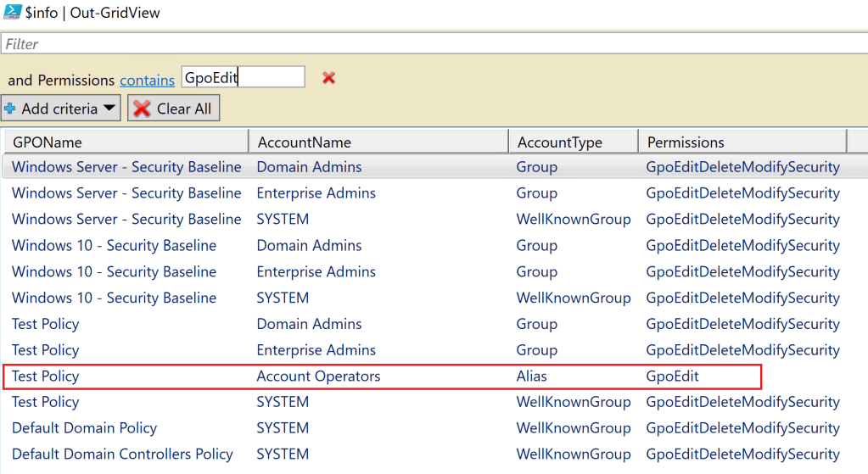Change the 'contains' operator link
The height and width of the screenshot is (474, 868).
[x=147, y=80]
